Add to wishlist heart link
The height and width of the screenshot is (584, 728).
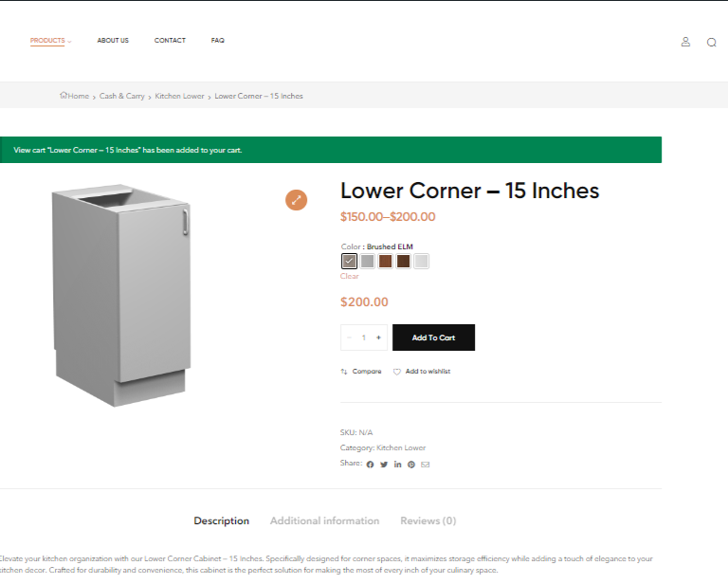pos(422,372)
